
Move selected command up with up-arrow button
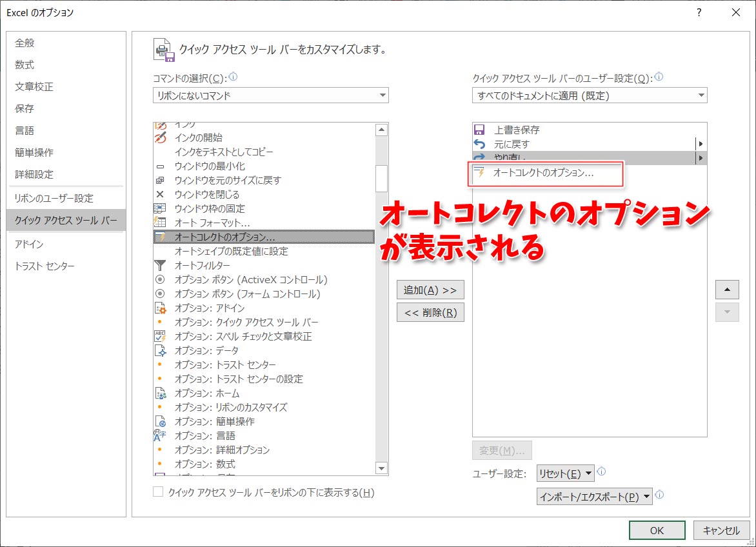click(x=727, y=290)
